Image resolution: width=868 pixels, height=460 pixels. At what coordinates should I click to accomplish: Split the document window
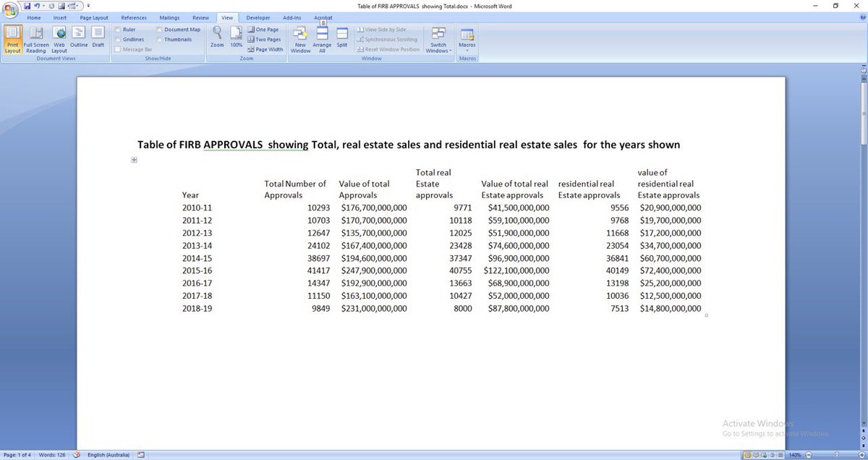click(342, 37)
